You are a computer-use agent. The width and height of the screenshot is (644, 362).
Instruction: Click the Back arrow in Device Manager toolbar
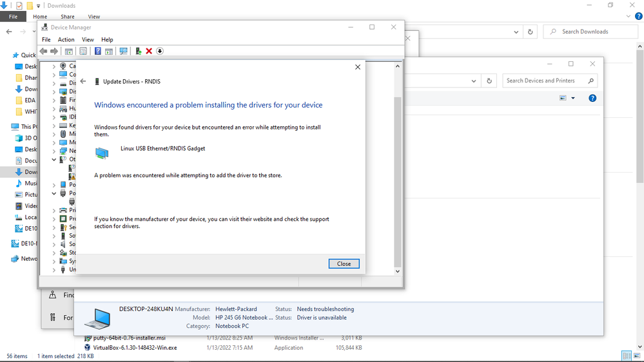(44, 51)
